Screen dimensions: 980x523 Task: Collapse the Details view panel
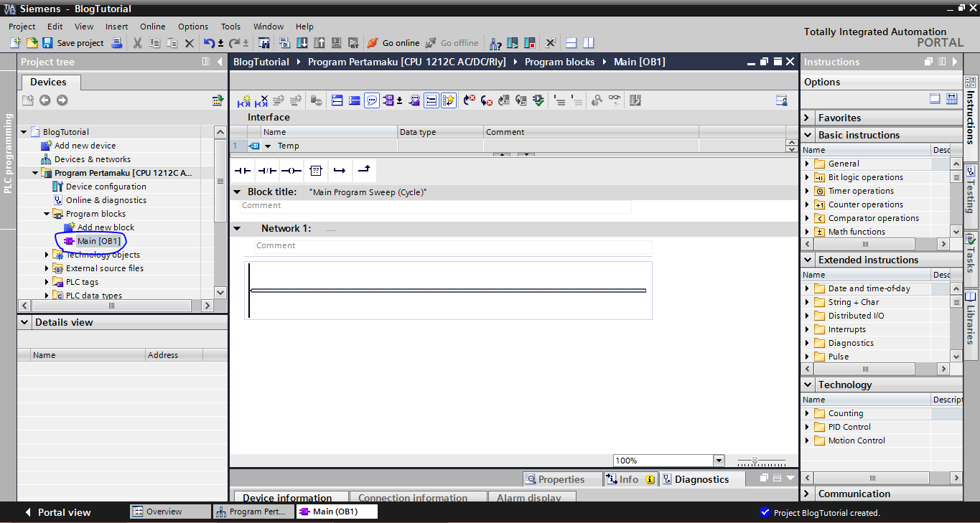[24, 322]
